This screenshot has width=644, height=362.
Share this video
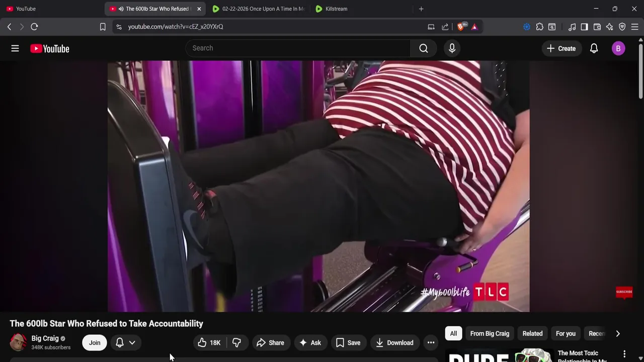(x=271, y=342)
